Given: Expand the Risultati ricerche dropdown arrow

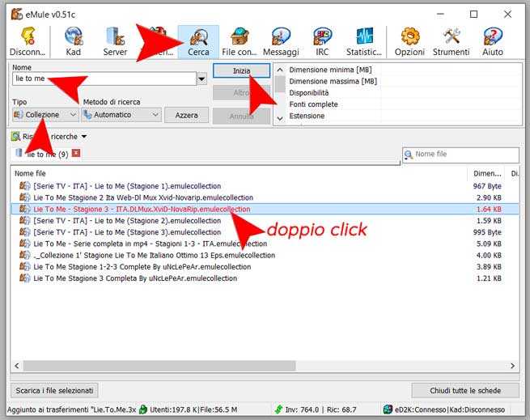Looking at the screenshot, I should pyautogui.click(x=84, y=137).
